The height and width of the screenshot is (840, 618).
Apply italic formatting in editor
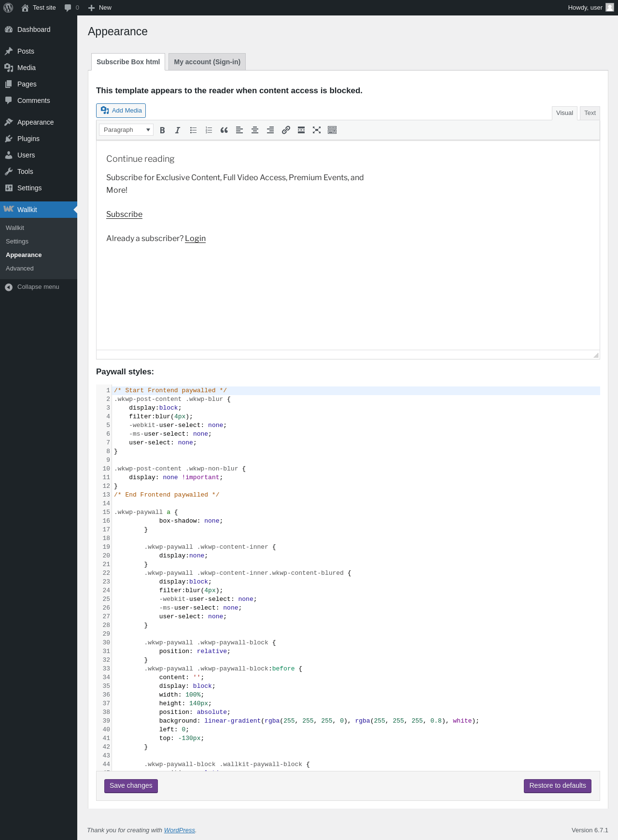pyautogui.click(x=178, y=130)
